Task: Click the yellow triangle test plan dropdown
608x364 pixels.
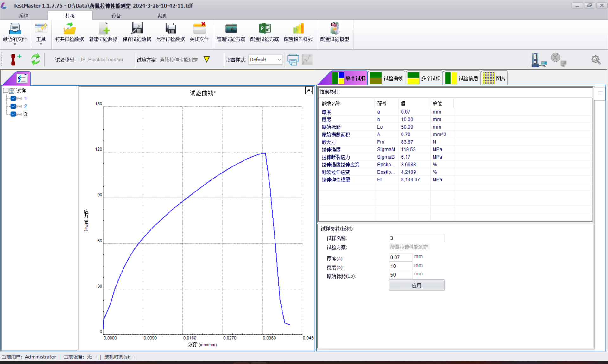Action: (x=206, y=60)
